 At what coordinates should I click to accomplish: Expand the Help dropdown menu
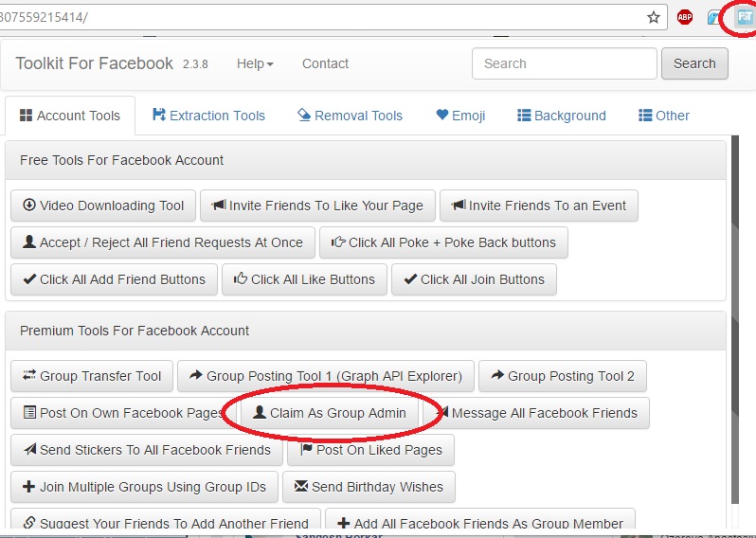[255, 63]
